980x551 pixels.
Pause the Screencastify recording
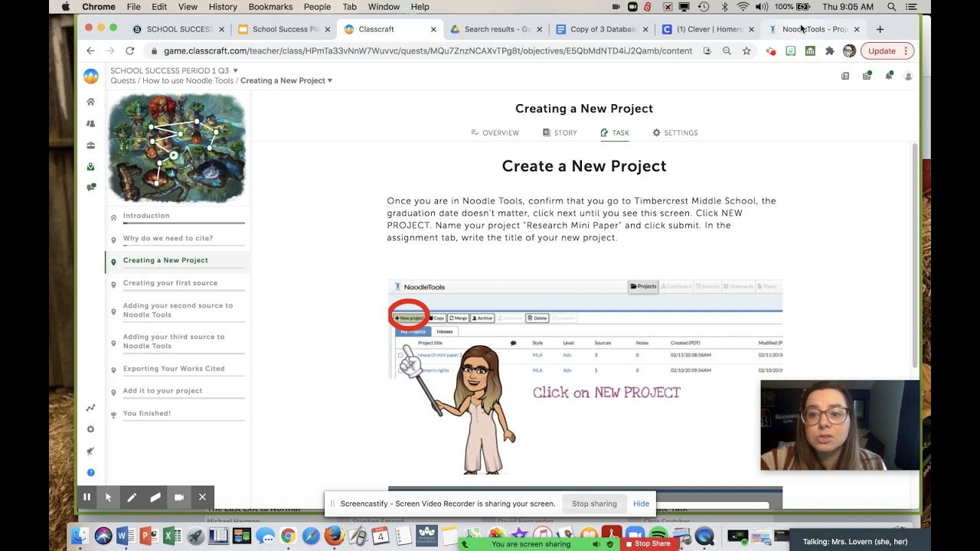click(x=87, y=497)
